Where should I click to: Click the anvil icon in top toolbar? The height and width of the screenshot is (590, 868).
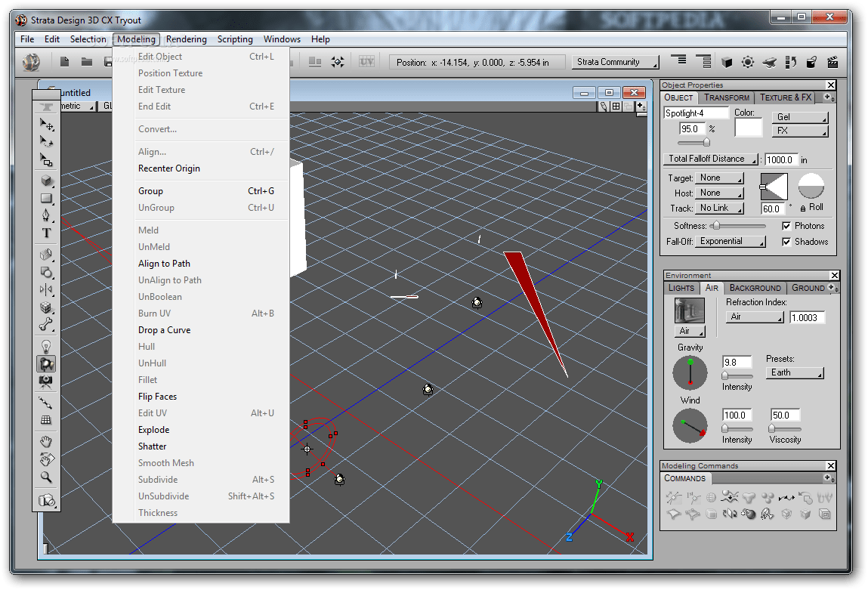770,62
